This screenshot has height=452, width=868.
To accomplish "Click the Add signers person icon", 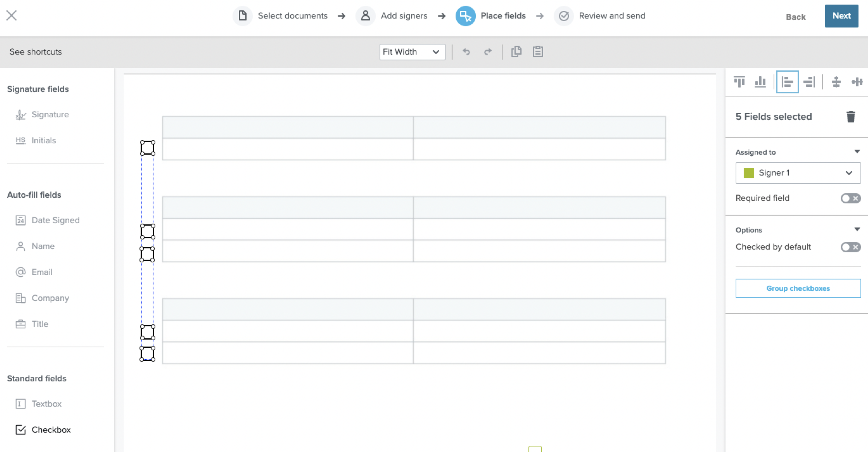I will pos(365,16).
